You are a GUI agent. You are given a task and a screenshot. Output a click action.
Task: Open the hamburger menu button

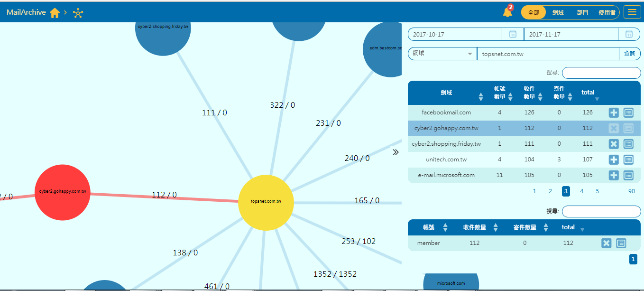[x=632, y=12]
